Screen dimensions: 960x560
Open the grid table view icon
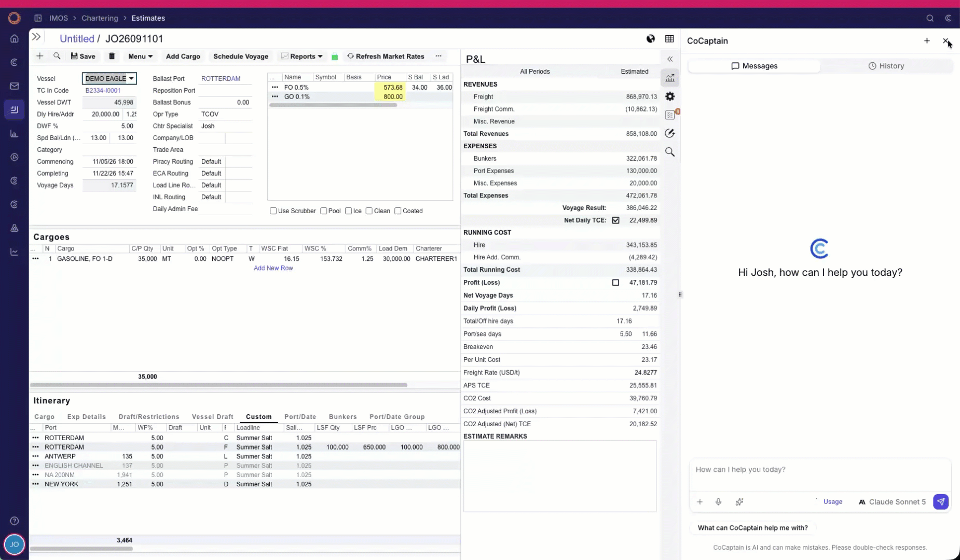(669, 39)
